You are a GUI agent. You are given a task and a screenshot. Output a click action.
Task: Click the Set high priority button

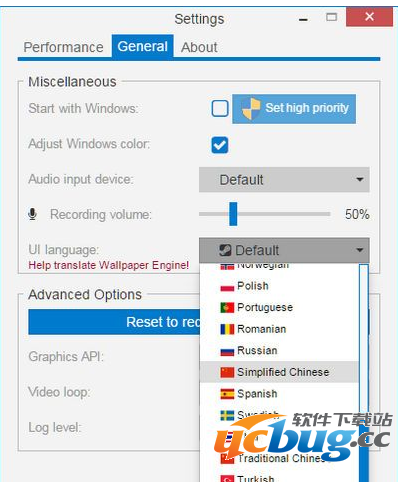click(294, 109)
